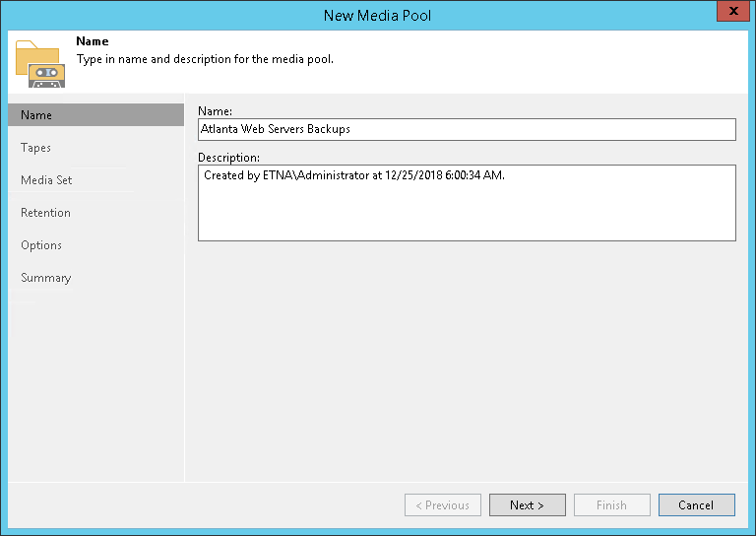Switch to the Retention step
The height and width of the screenshot is (536, 756).
tap(45, 213)
